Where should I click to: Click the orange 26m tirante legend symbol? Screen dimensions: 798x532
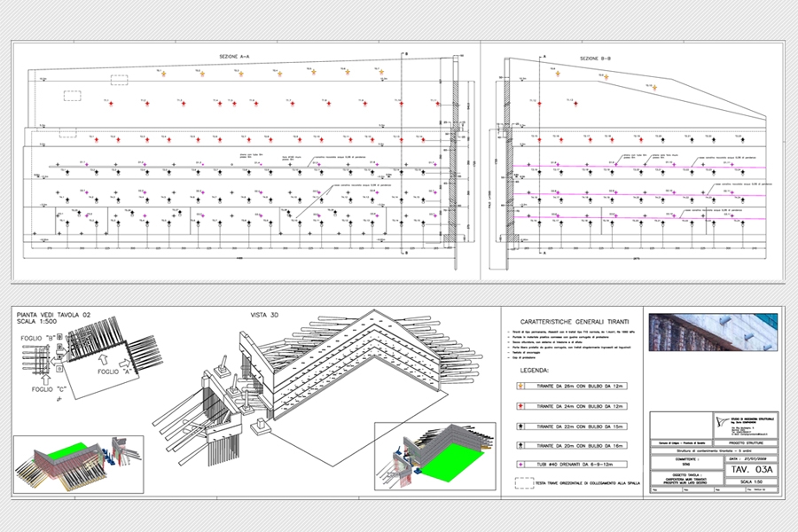click(x=519, y=387)
